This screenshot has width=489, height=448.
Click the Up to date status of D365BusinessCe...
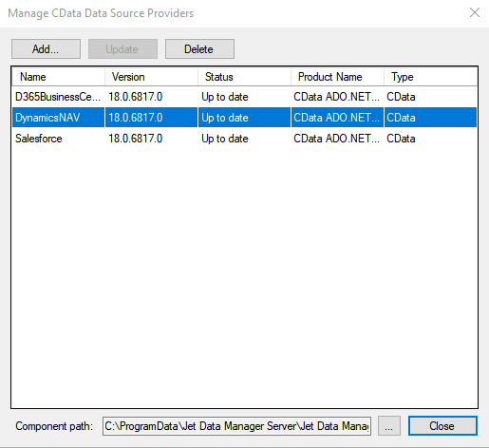click(x=225, y=97)
